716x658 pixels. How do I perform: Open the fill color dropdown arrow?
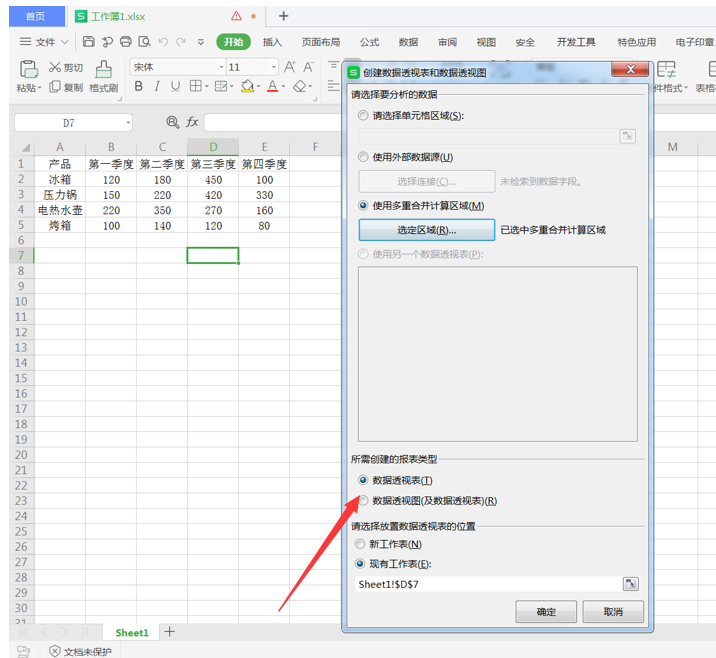click(258, 86)
